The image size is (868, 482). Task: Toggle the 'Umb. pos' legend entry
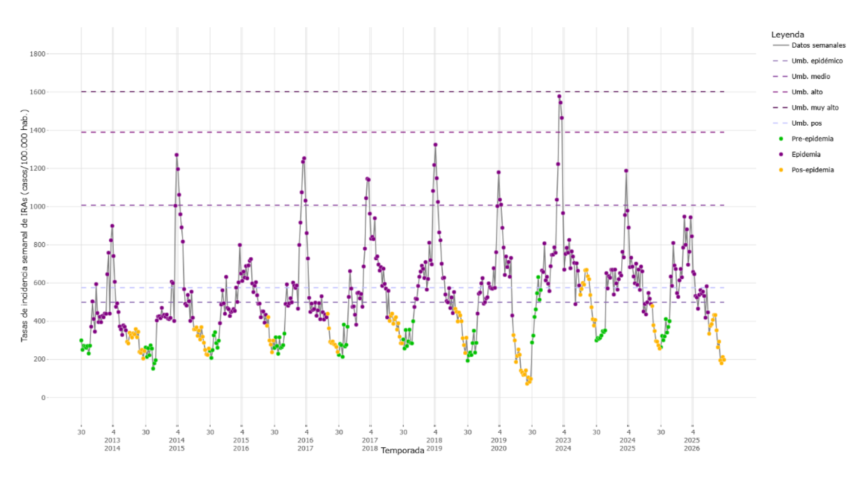(x=798, y=123)
